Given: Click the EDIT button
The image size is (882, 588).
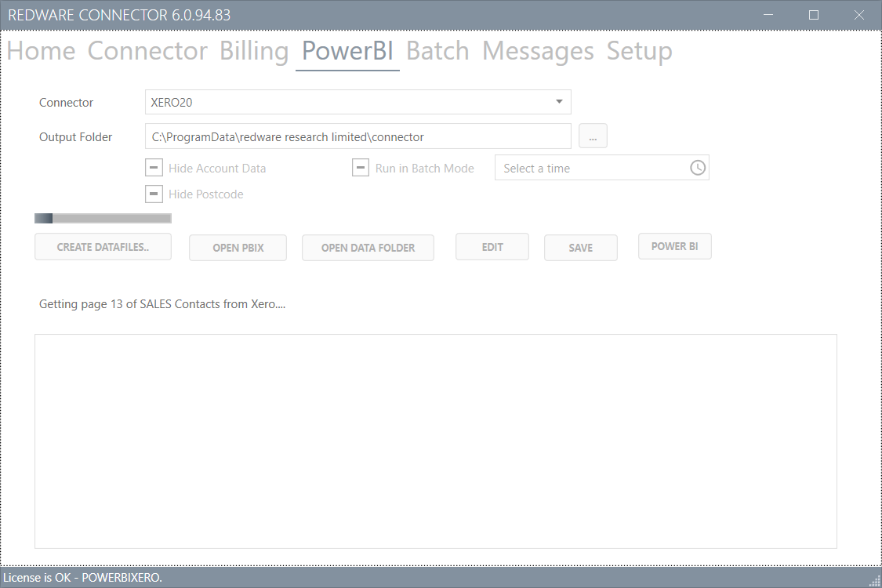Looking at the screenshot, I should click(x=492, y=247).
